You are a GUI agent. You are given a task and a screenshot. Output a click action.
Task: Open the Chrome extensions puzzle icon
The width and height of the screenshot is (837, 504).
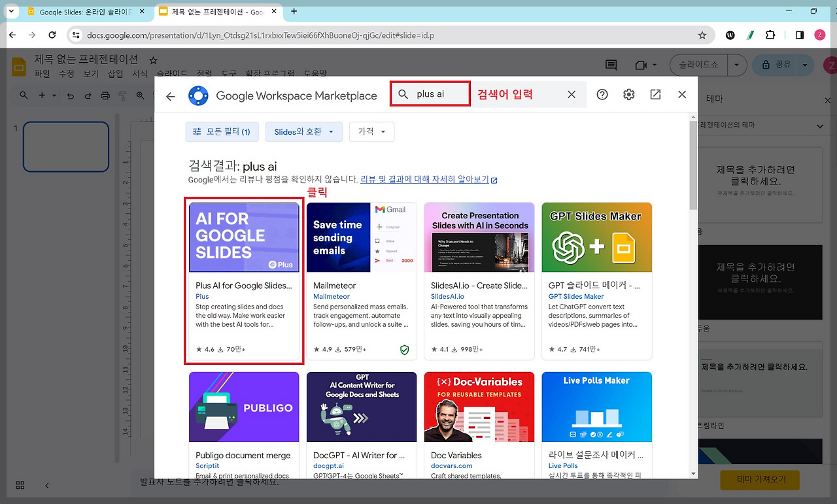pyautogui.click(x=770, y=35)
